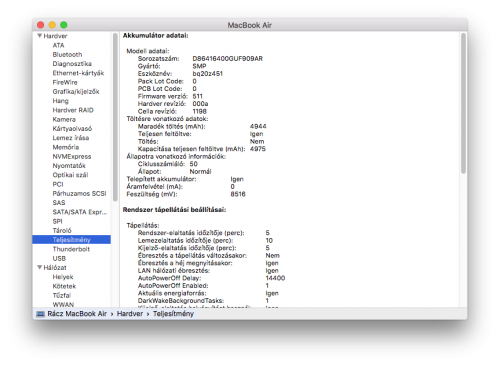This screenshot has height=366, width=500.
Task: Select USB in the sidebar
Action: (x=59, y=258)
